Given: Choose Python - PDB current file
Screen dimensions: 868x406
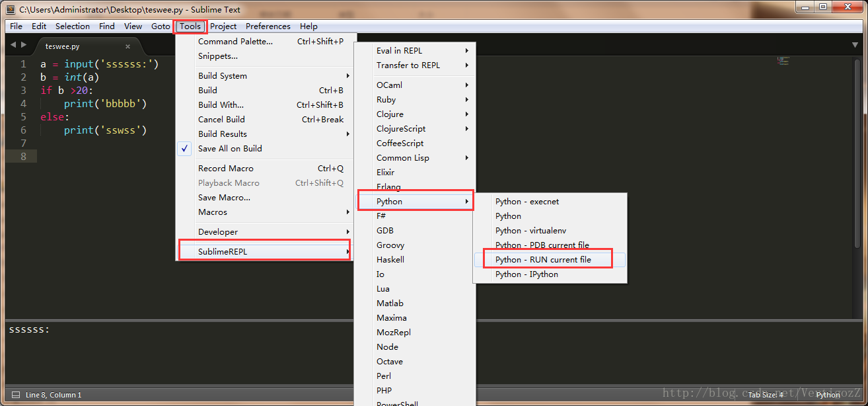Looking at the screenshot, I should 550,245.
